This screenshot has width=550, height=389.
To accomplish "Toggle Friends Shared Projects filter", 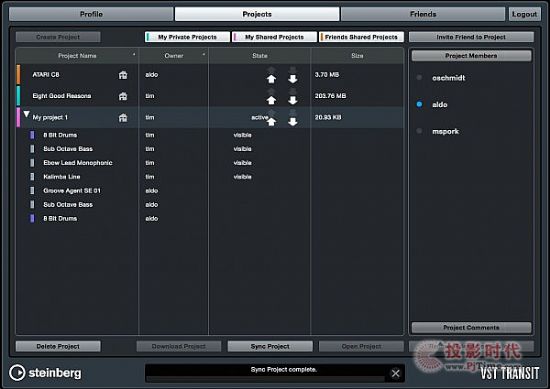I will click(361, 37).
